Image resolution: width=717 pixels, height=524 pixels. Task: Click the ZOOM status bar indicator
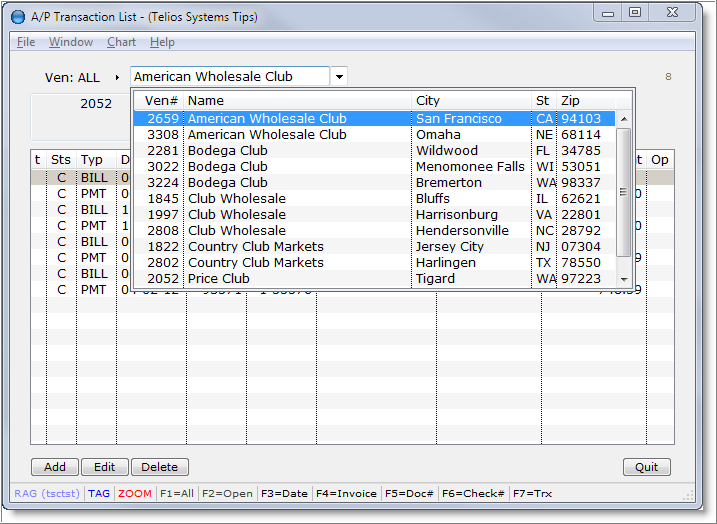[x=134, y=493]
